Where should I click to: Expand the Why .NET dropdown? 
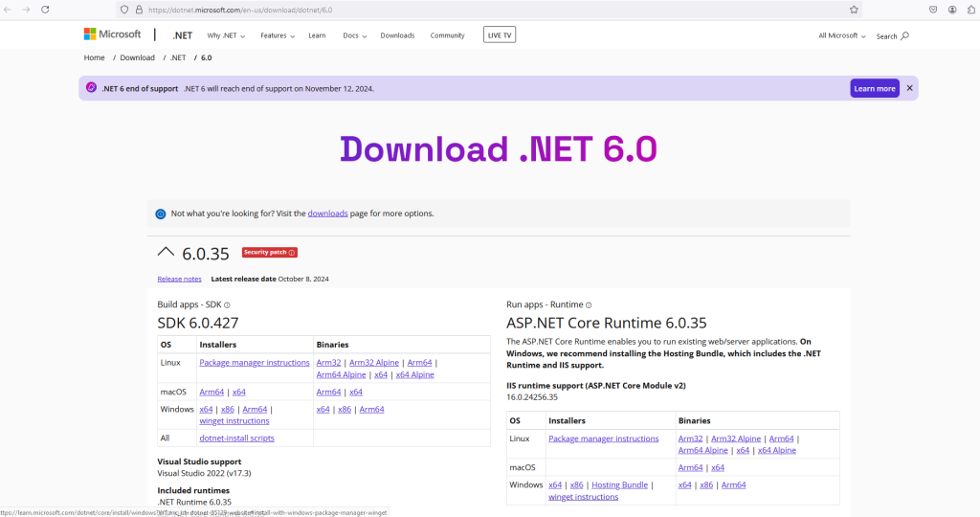[226, 35]
